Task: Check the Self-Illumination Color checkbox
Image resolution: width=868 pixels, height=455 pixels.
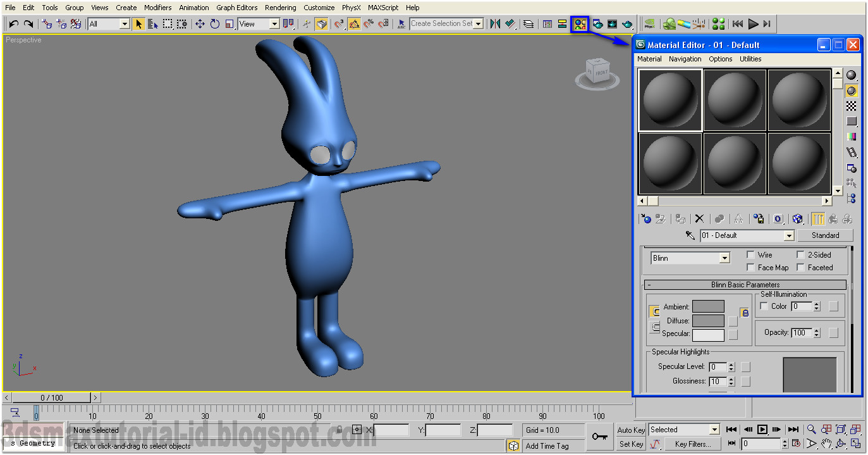Action: (x=764, y=306)
